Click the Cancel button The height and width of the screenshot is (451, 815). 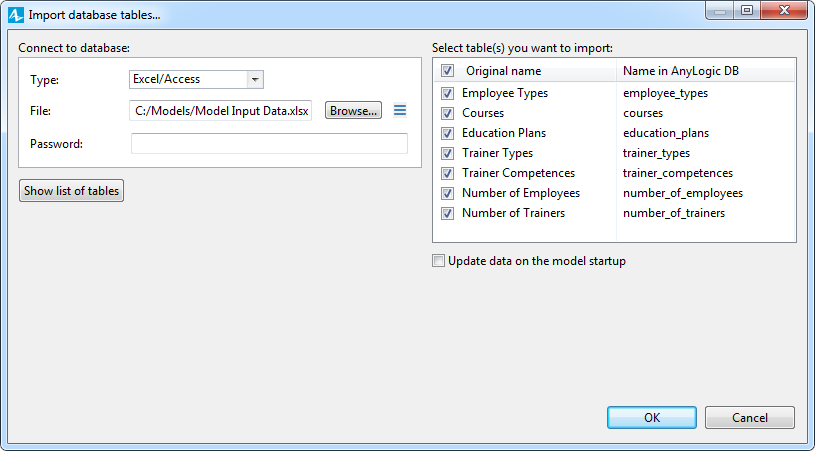coord(750,418)
